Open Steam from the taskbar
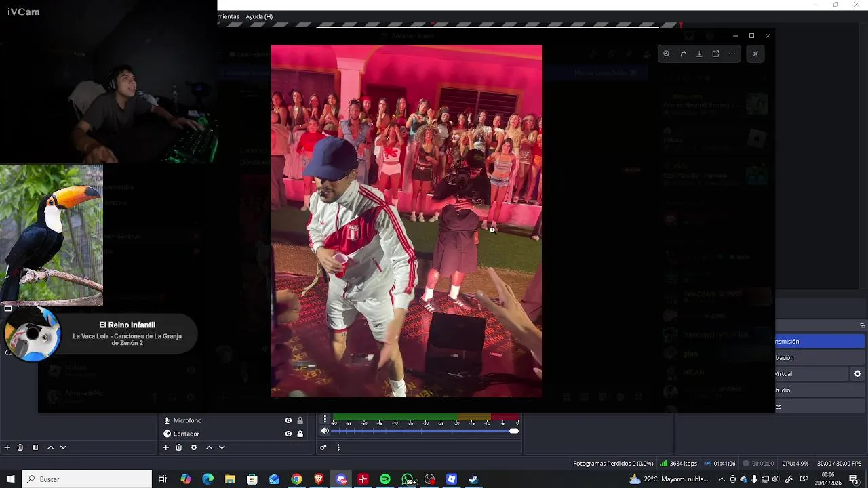Image resolution: width=868 pixels, height=488 pixels. pos(473,479)
